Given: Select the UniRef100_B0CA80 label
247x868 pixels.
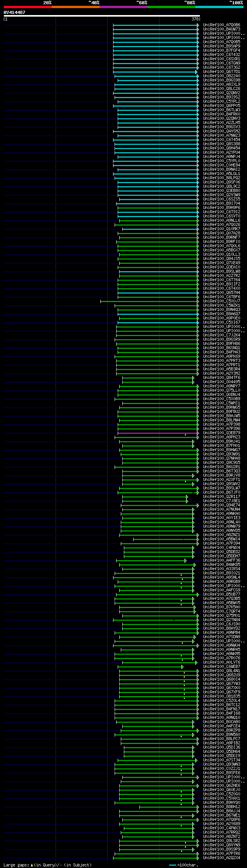Looking at the screenshot, I should (222, 722).
